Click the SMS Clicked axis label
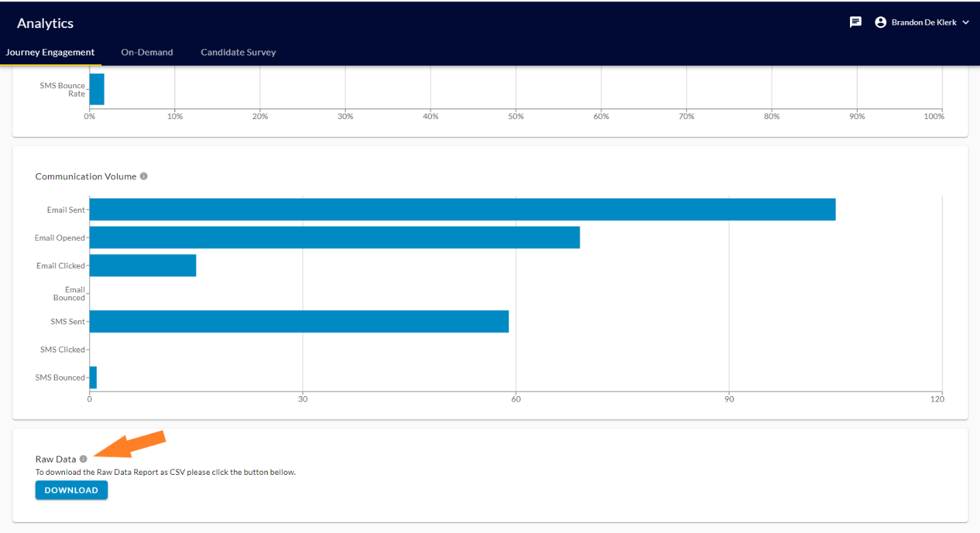Viewport: 980px width, 533px height. 62,350
